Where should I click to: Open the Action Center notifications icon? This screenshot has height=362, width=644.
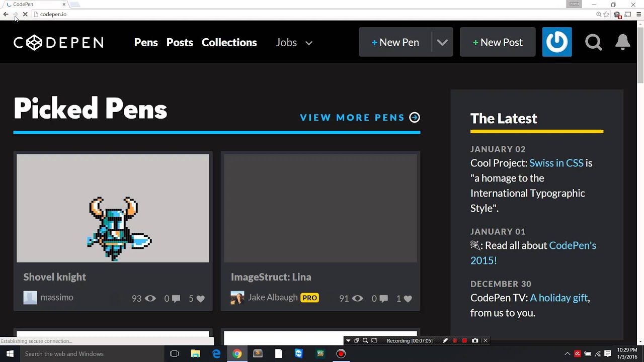pos(608,354)
